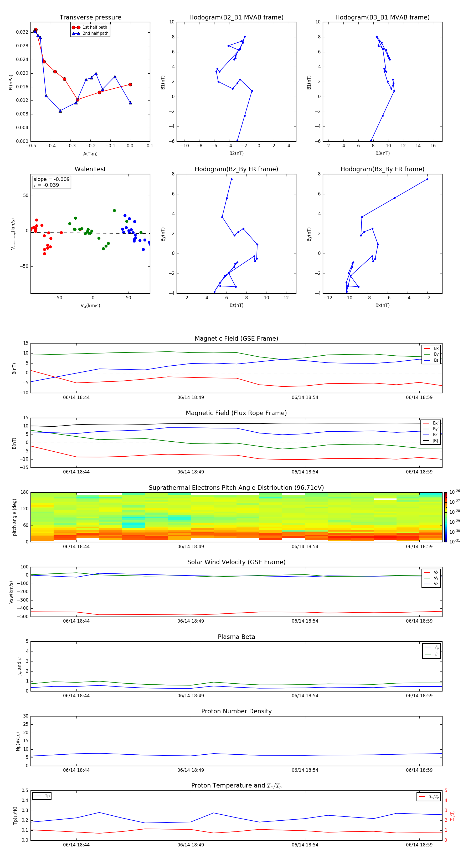Image resolution: width=473 pixels, height=868 pixels.
Task: Click '06/14 18:49' tick under Plasma Beta
Action: click(x=191, y=695)
